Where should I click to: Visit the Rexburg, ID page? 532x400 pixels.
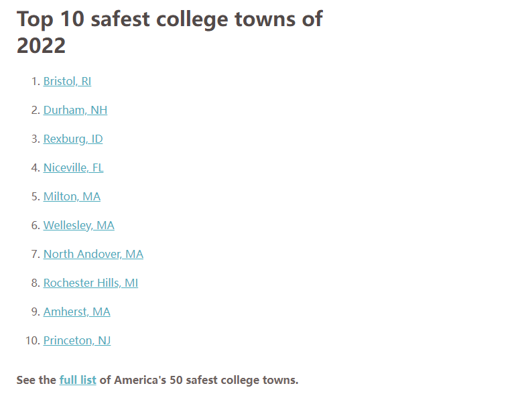73,139
